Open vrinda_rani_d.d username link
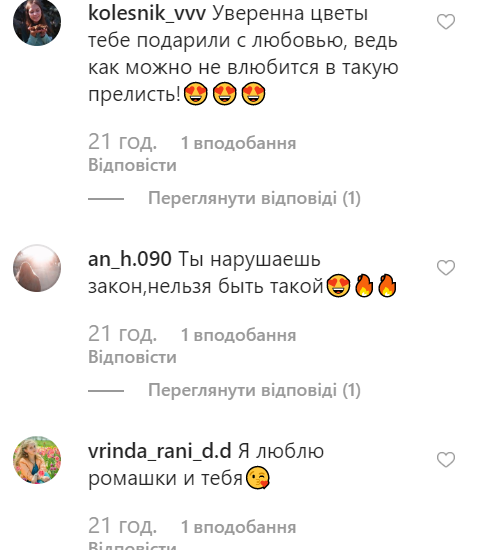482x553 pixels. [160, 451]
